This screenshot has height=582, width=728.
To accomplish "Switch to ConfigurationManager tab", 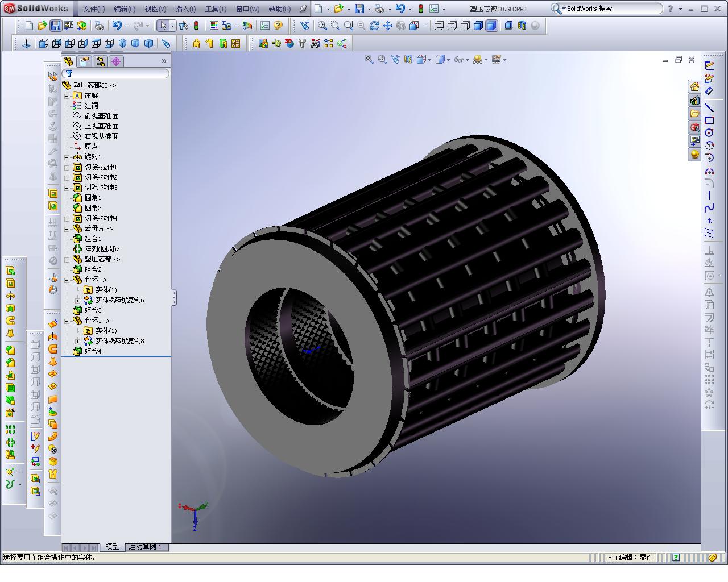I will [x=100, y=61].
